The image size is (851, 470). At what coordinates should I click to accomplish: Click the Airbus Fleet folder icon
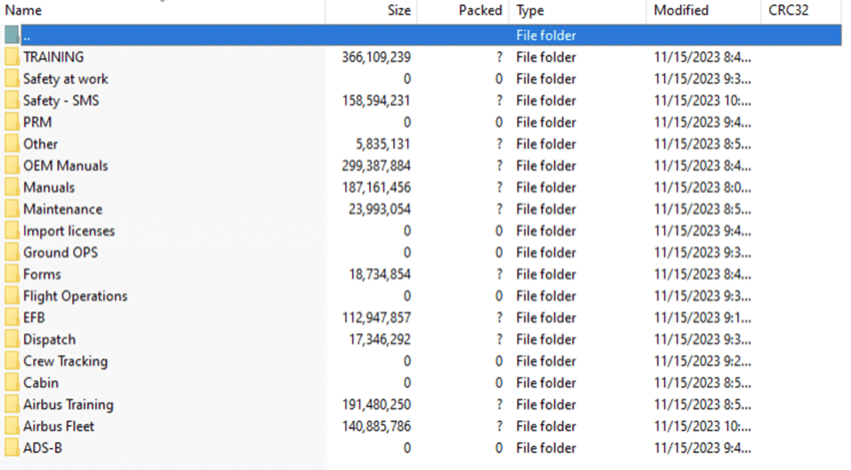[12, 426]
